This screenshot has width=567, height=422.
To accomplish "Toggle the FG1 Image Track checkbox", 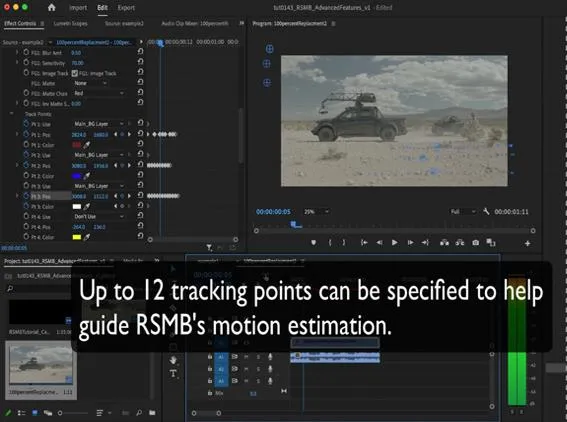I will (75, 73).
